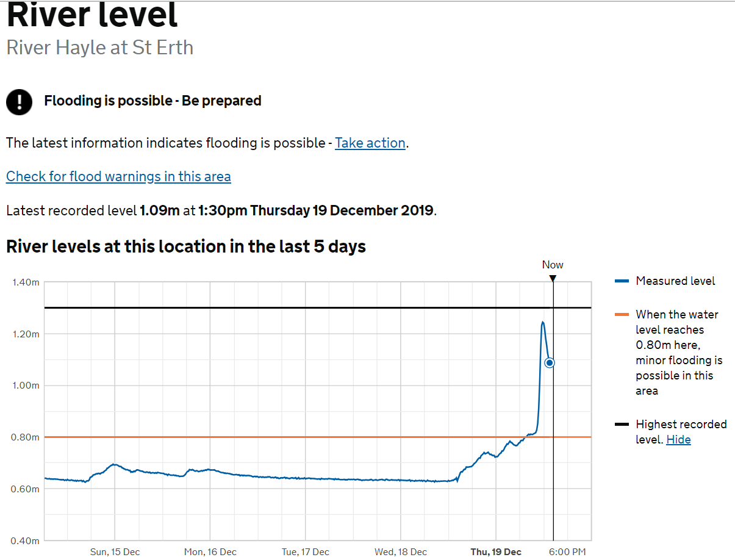Click the 1.40m label on the vertical axis
This screenshot has width=735, height=560.
(26, 282)
